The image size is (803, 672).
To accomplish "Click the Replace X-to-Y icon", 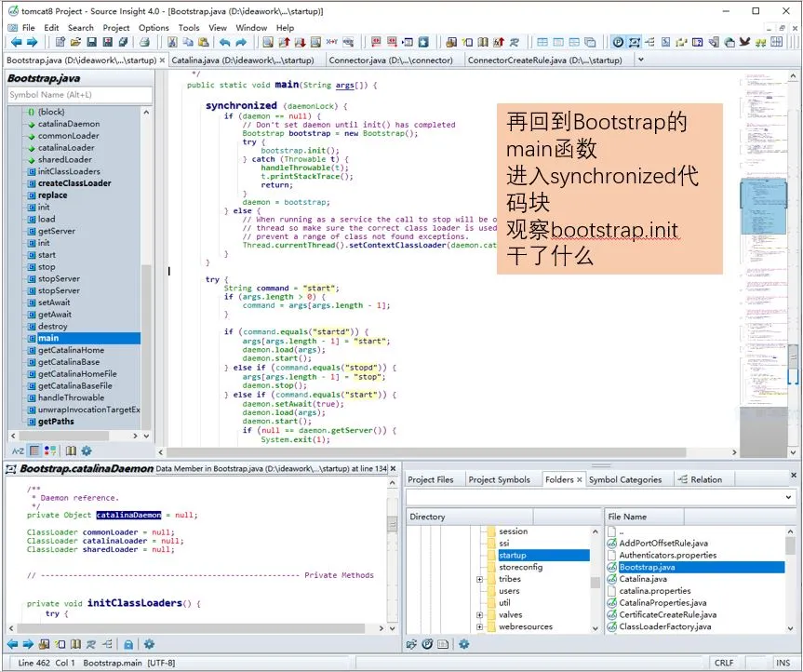I will (x=332, y=42).
